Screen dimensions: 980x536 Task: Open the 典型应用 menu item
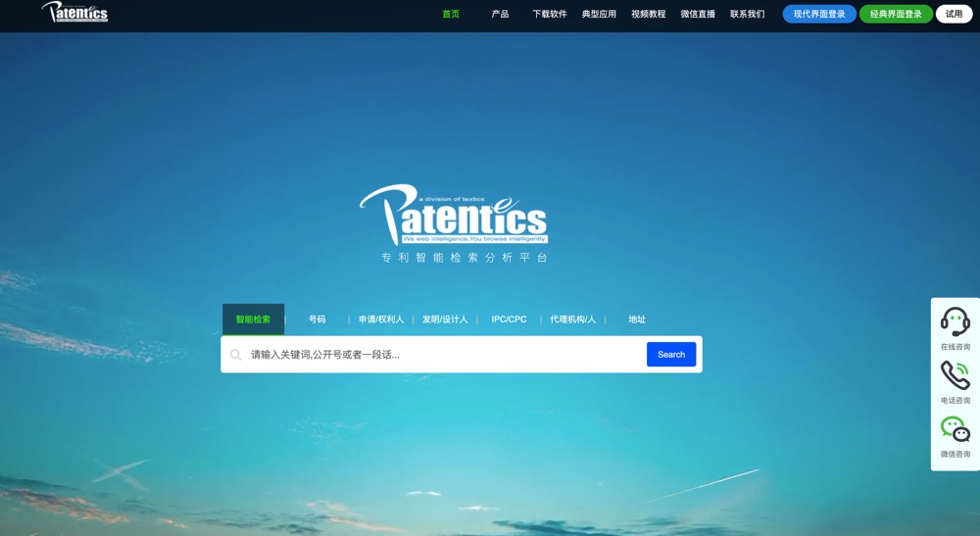(x=599, y=14)
